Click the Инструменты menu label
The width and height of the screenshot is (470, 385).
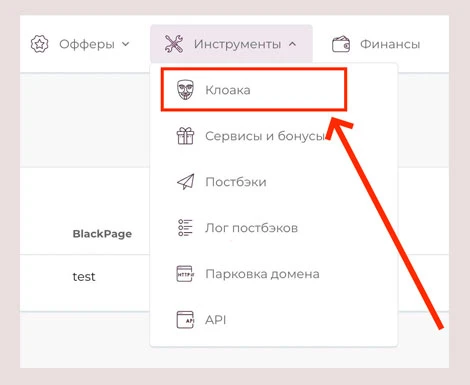point(237,44)
